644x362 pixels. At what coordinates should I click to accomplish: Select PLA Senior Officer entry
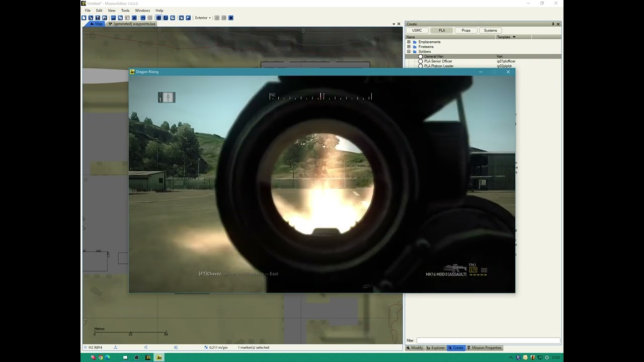pyautogui.click(x=438, y=61)
